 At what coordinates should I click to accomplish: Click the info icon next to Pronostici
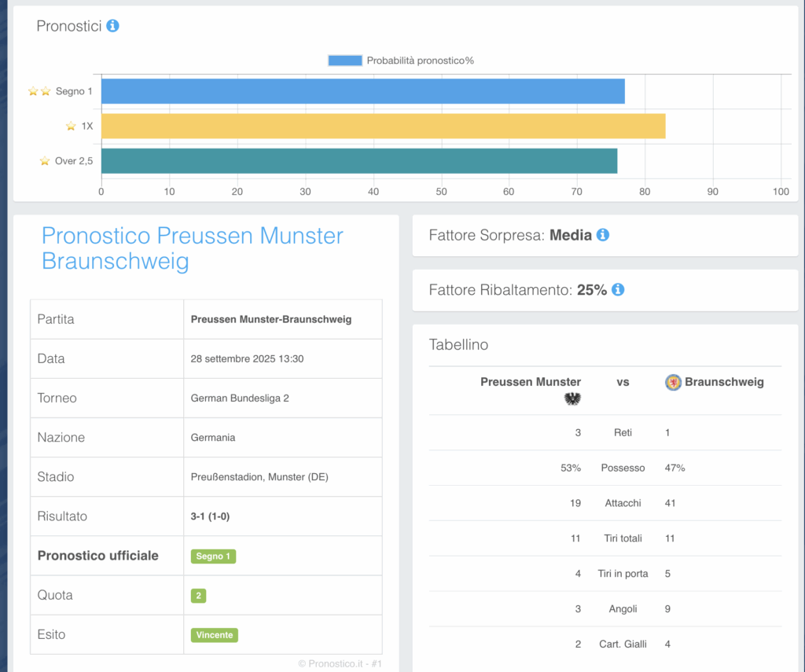click(x=112, y=26)
